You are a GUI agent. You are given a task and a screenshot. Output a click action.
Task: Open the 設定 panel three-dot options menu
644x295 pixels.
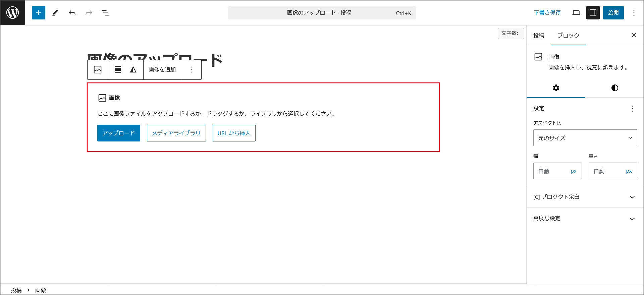coord(632,109)
